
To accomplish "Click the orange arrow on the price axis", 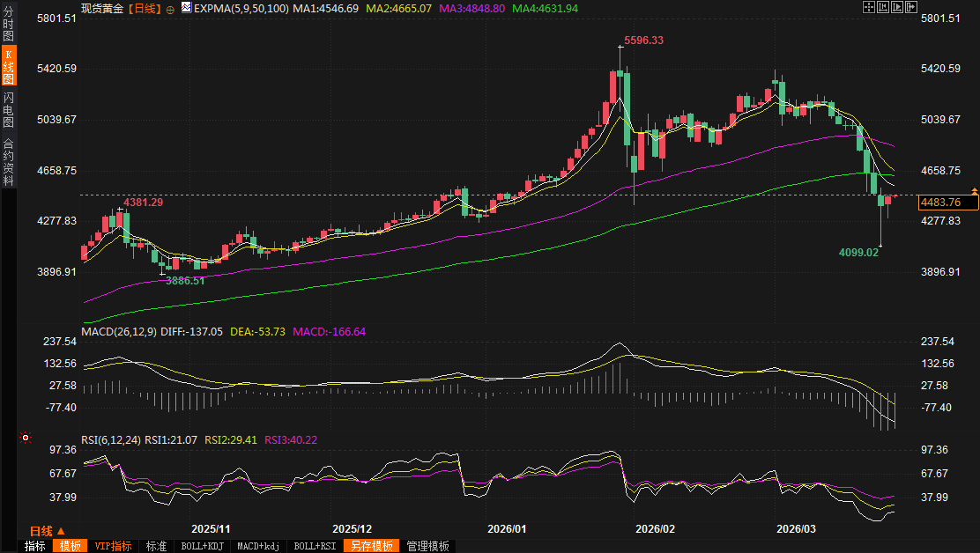I will pos(974,191).
